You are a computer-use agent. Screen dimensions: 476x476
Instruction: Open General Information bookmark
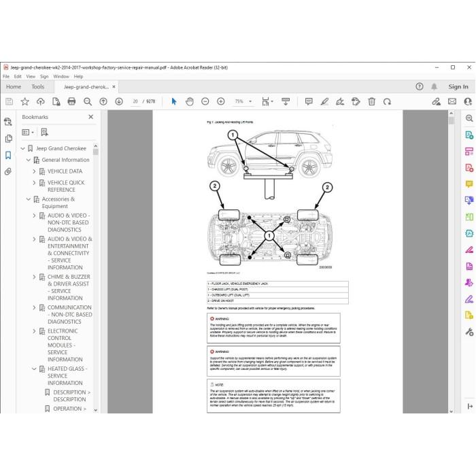pyautogui.click(x=65, y=160)
